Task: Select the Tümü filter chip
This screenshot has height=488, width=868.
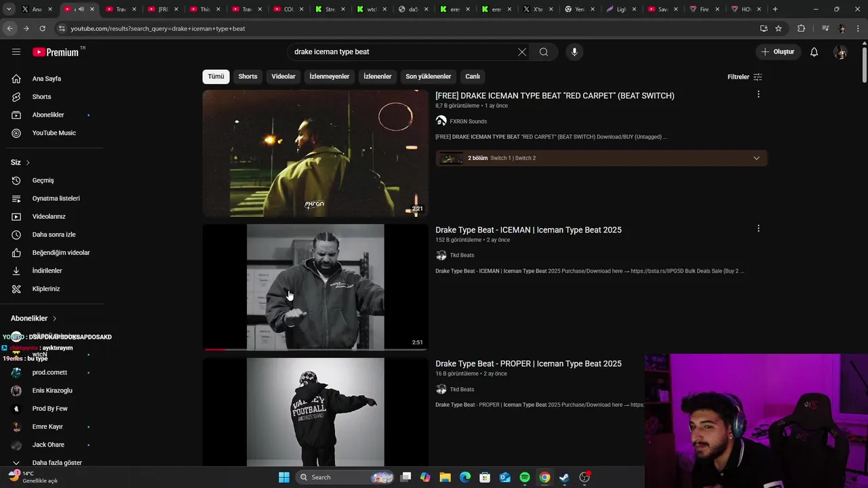Action: [216, 77]
